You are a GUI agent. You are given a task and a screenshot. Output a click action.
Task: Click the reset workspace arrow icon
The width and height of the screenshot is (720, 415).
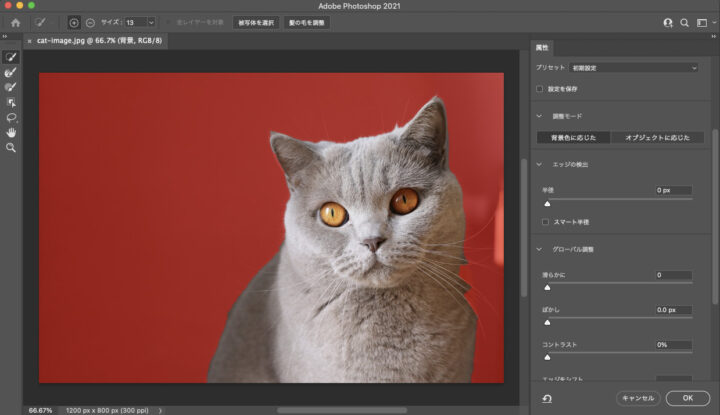pyautogui.click(x=547, y=398)
